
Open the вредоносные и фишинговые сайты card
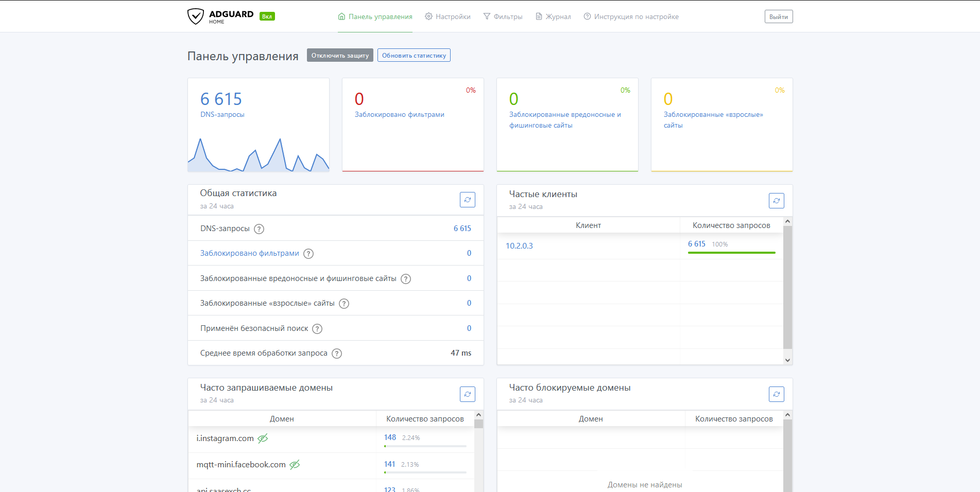click(x=568, y=125)
